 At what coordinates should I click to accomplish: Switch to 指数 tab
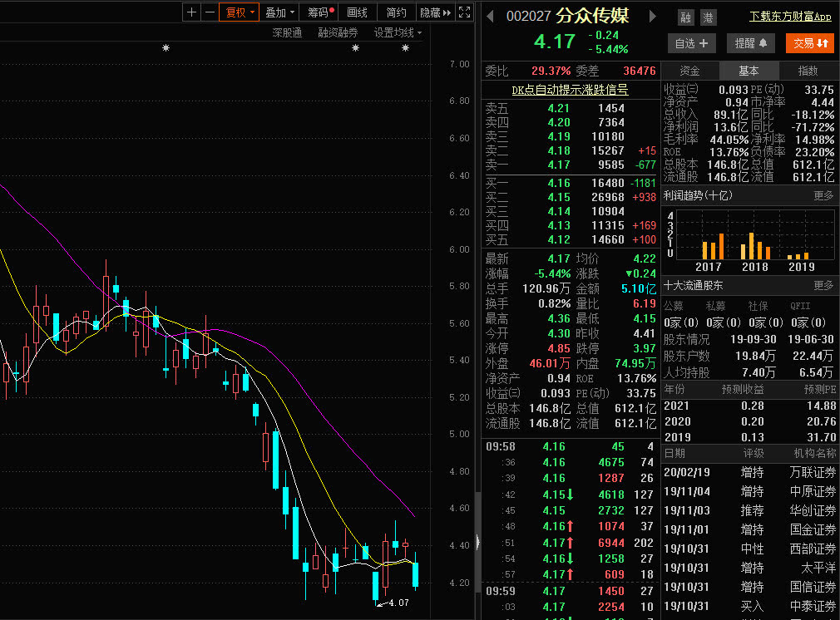click(x=808, y=71)
